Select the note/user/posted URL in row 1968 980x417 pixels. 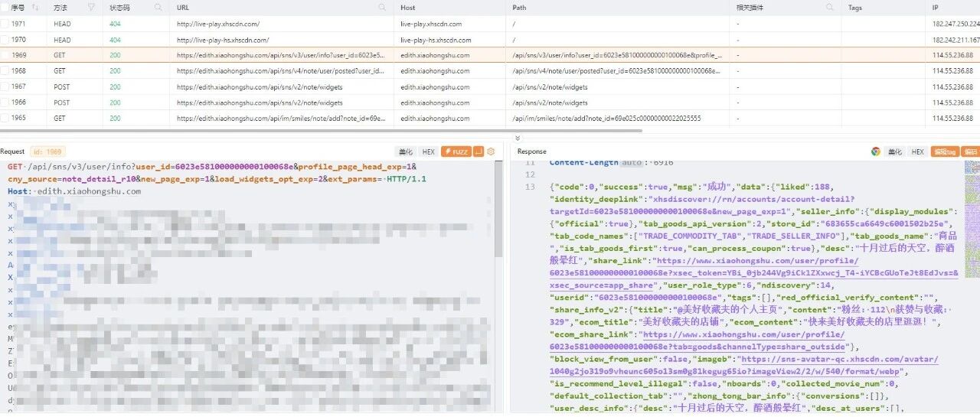[281, 71]
